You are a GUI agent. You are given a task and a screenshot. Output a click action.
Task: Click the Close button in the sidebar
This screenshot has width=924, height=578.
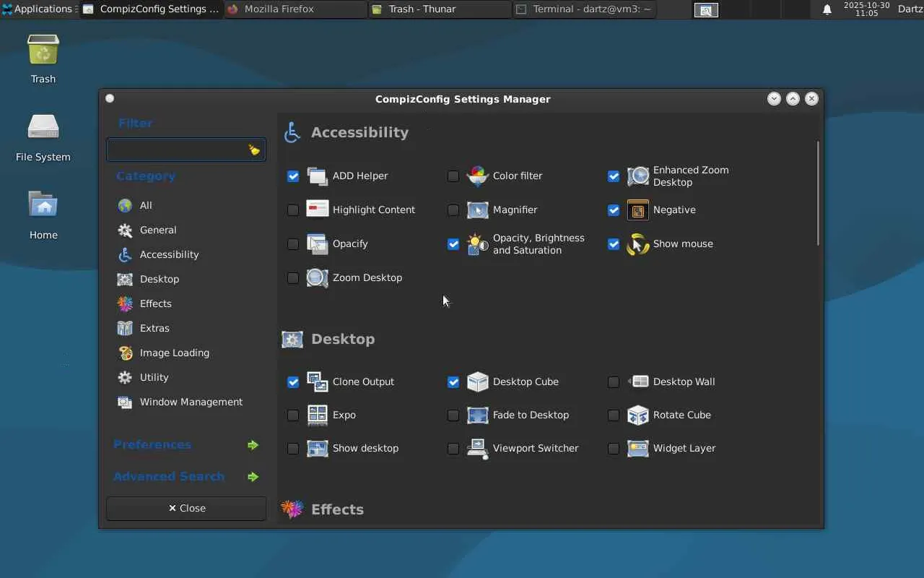[186, 508]
